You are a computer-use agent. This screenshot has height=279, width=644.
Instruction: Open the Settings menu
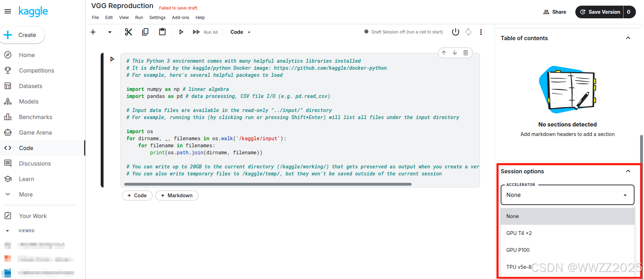pos(157,18)
